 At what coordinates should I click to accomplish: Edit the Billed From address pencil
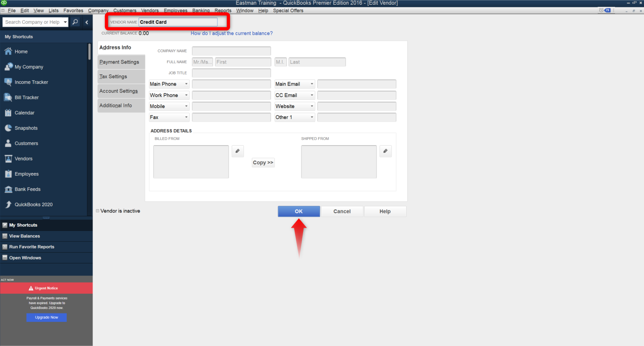coord(237,151)
